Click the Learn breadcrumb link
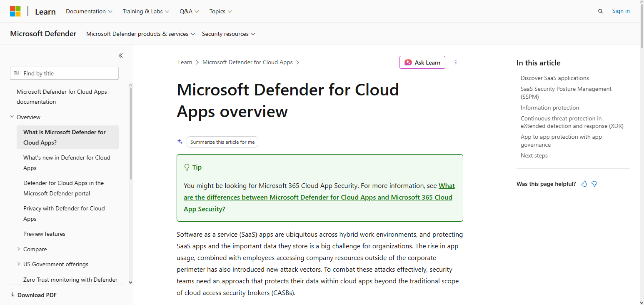644x305 pixels. (185, 62)
